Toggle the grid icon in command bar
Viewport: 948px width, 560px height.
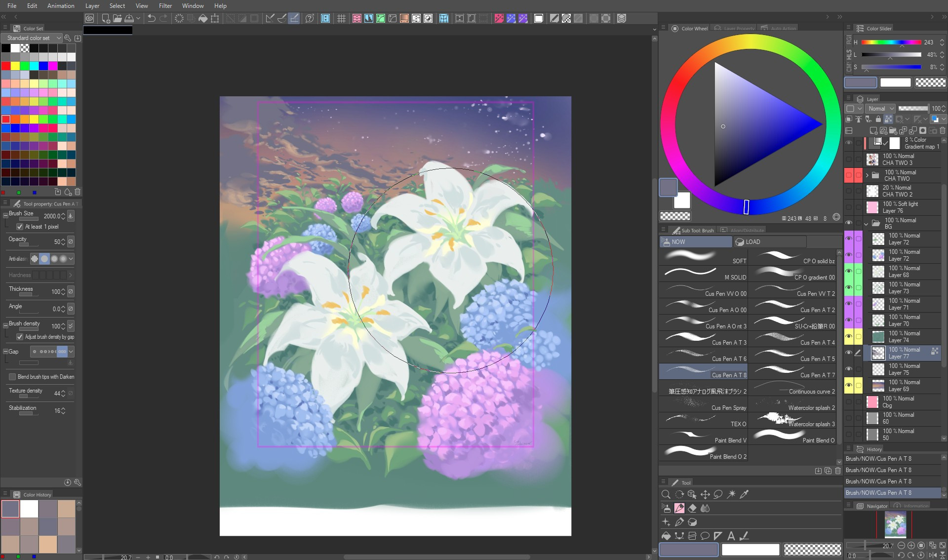click(x=341, y=18)
